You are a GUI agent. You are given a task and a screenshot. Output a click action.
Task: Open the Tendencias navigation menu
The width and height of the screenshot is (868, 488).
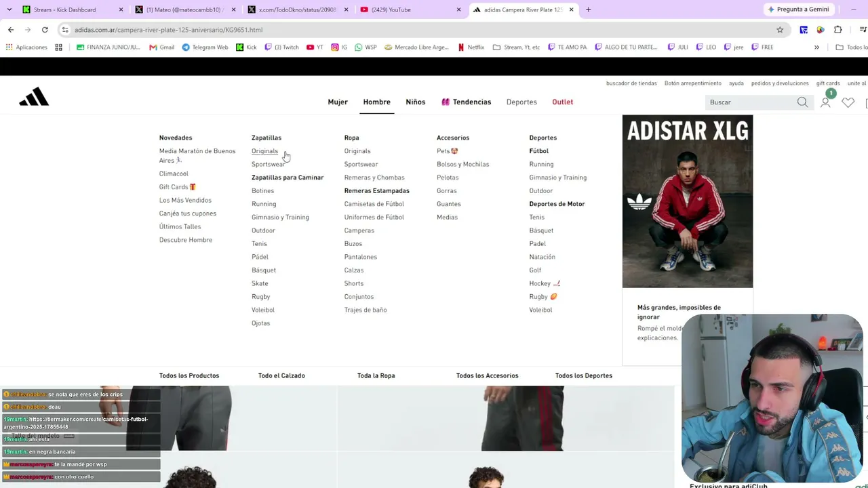467,102
